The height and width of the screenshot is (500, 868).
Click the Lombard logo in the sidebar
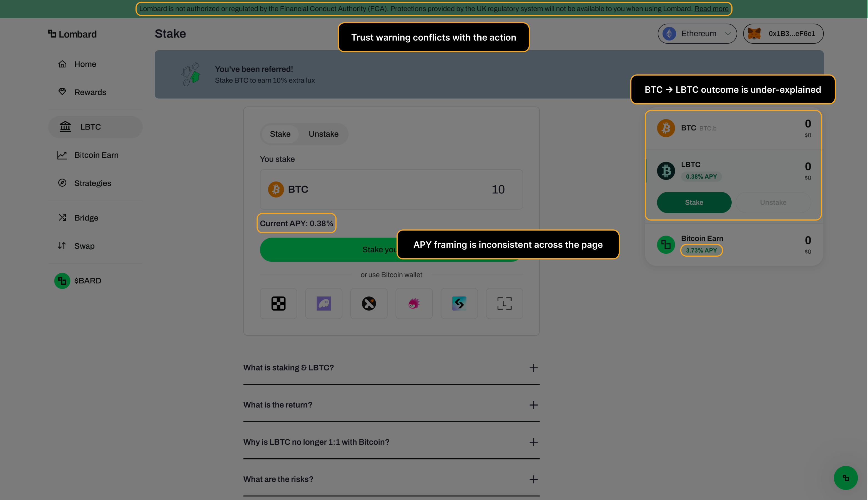pyautogui.click(x=72, y=34)
